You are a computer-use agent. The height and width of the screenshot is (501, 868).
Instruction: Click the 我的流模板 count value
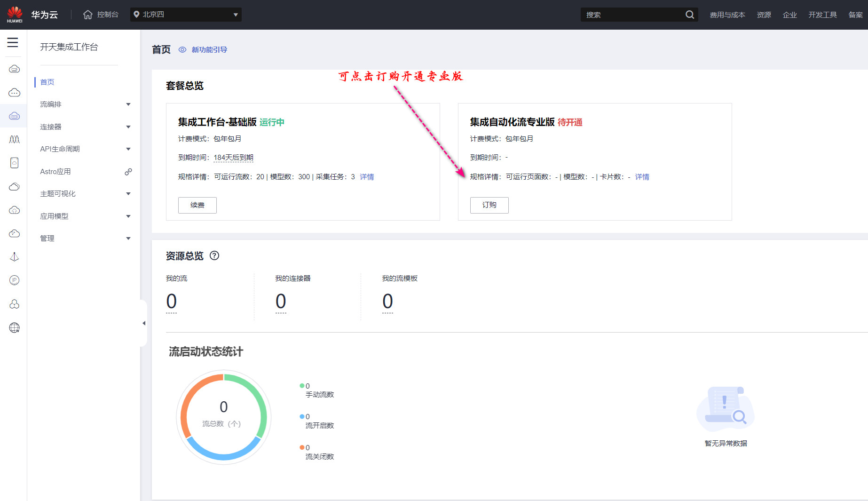[x=387, y=301]
